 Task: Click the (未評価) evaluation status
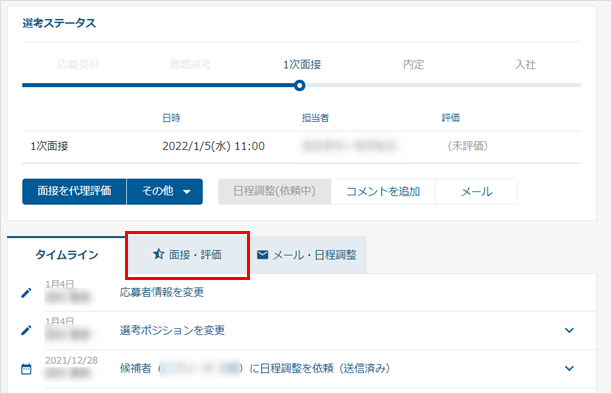468,146
